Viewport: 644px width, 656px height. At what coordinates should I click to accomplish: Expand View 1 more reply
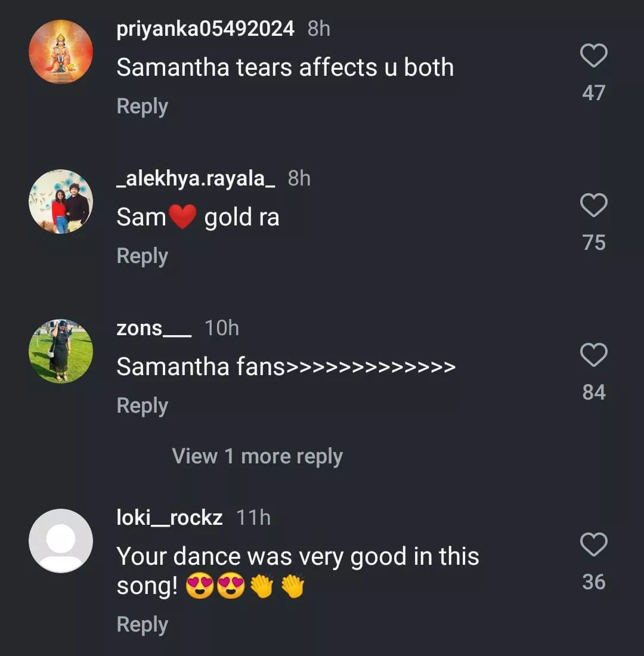[x=257, y=456]
